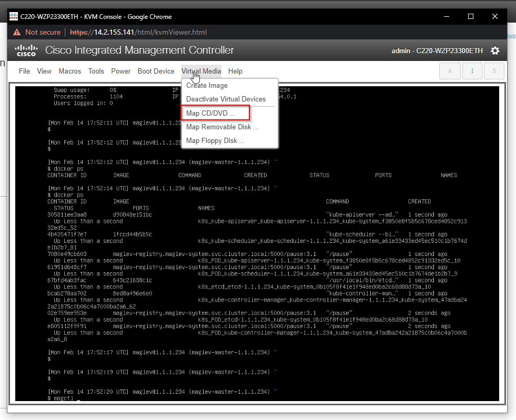This screenshot has height=420, width=516.
Task: Click the Cisco logo in header
Action: coord(26,50)
